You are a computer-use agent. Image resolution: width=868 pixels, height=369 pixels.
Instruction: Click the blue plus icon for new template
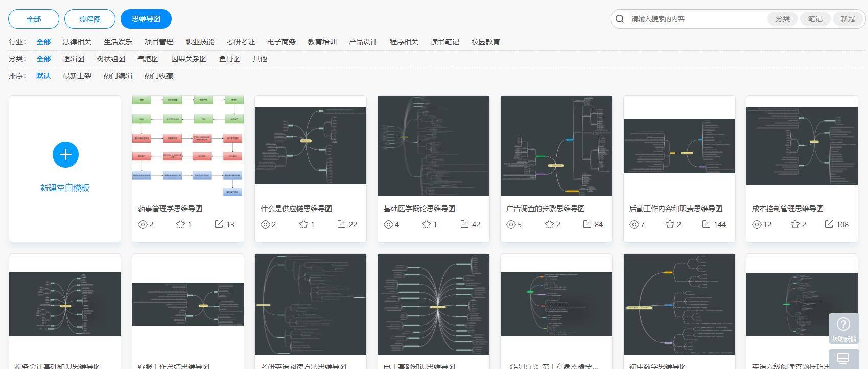65,155
